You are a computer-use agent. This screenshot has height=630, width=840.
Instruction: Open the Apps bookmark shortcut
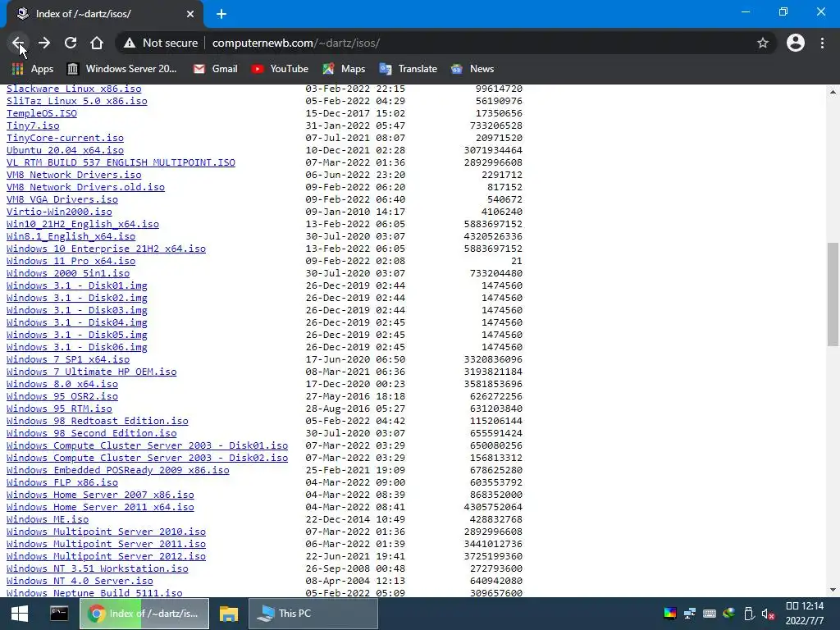pos(33,69)
